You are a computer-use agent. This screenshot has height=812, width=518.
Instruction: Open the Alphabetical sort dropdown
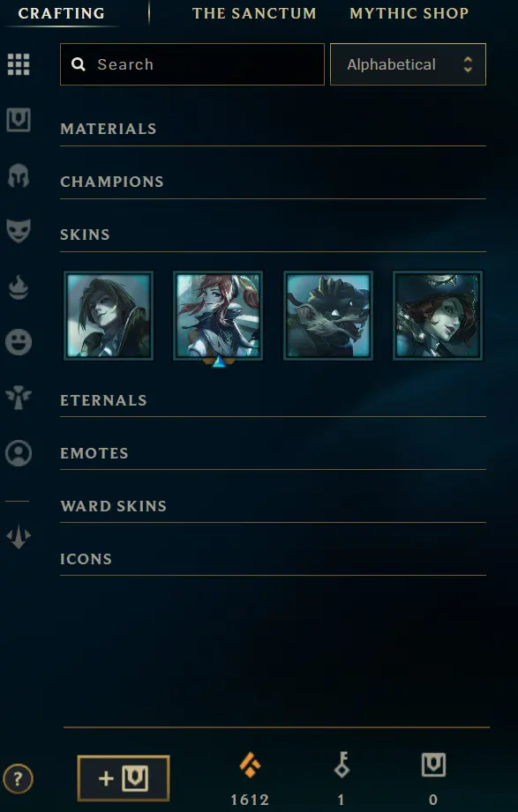pos(408,64)
